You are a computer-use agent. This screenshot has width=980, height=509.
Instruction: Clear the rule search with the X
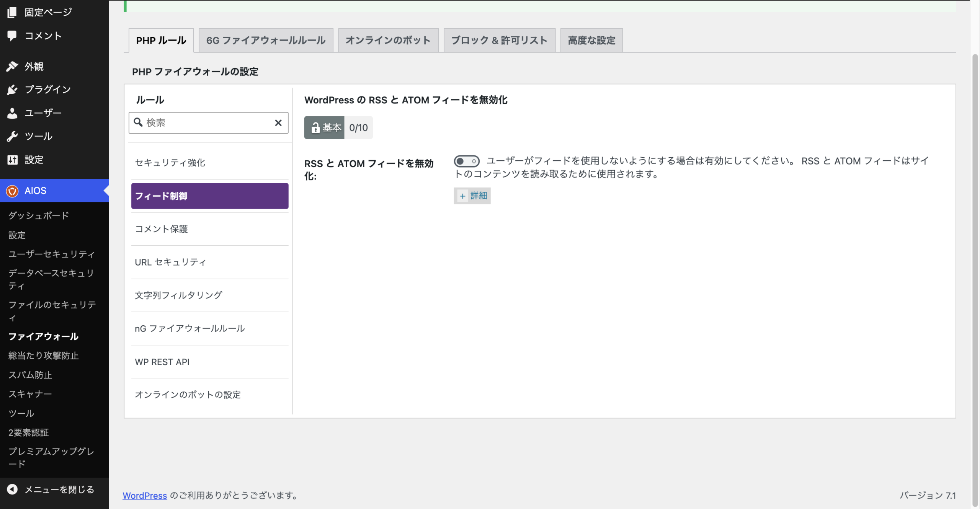point(278,123)
